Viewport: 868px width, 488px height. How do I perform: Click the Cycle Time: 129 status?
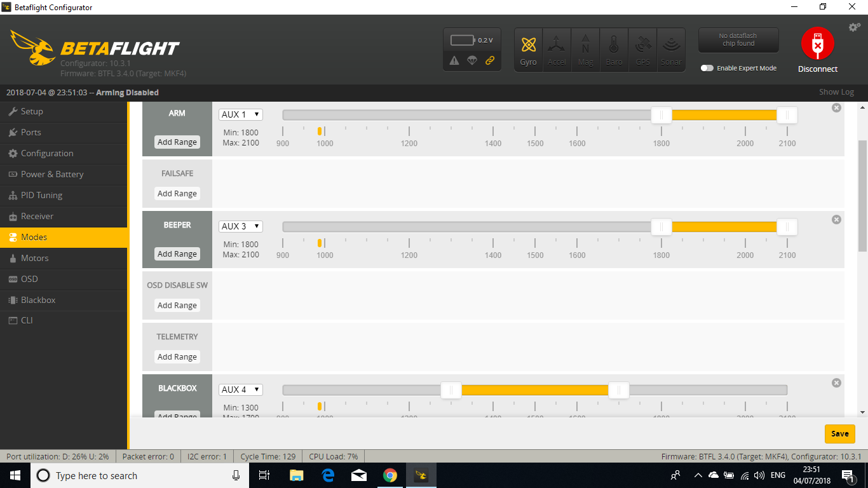[268, 456]
